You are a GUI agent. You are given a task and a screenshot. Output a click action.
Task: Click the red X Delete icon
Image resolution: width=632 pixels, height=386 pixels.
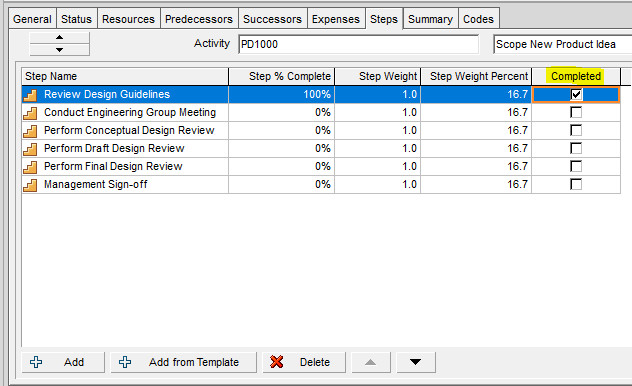(276, 362)
